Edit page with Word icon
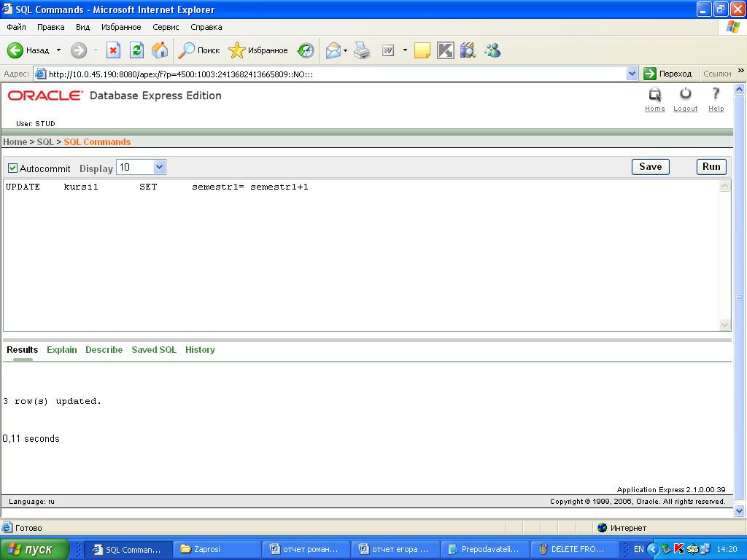The height and width of the screenshot is (560, 747). pyautogui.click(x=388, y=50)
